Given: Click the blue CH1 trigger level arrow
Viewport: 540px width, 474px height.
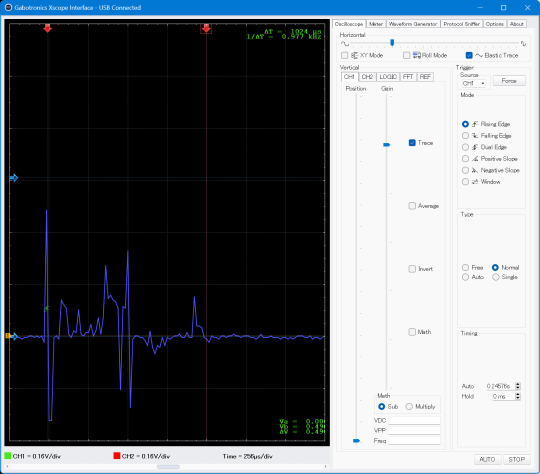Looking at the screenshot, I should [14, 178].
